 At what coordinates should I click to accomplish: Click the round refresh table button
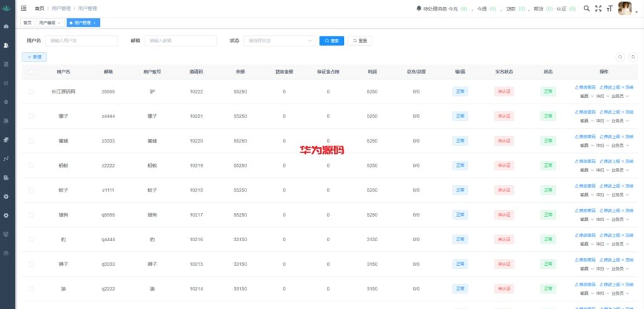633,57
